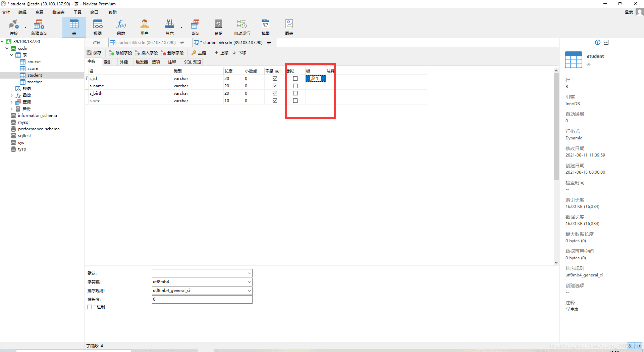Viewport: 644px width, 352px height.
Task: Click the User (用户) toolbar icon
Action: pos(144,27)
